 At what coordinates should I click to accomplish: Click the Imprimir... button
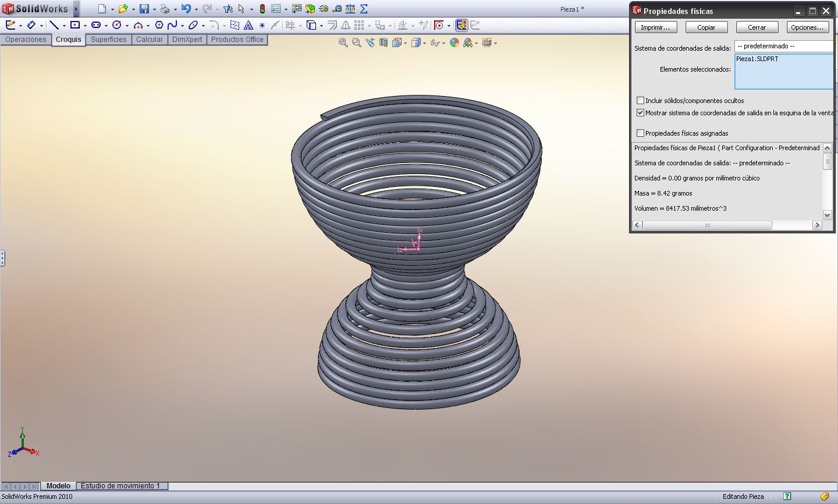click(x=655, y=27)
